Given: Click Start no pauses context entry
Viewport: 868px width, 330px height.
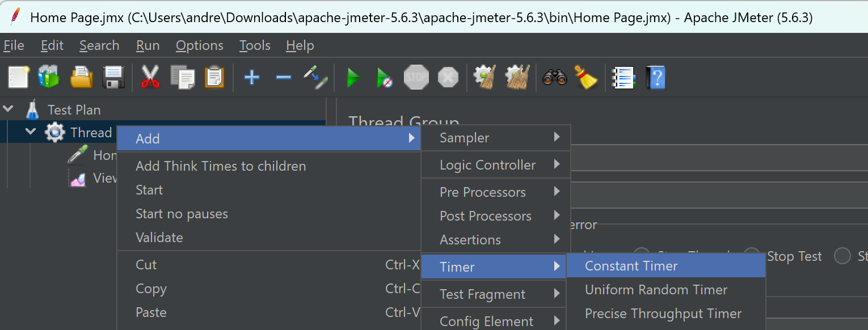Looking at the screenshot, I should pyautogui.click(x=269, y=214).
